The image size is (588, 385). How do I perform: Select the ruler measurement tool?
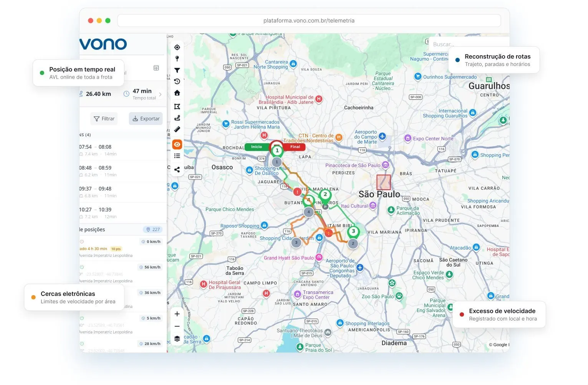coord(177,129)
